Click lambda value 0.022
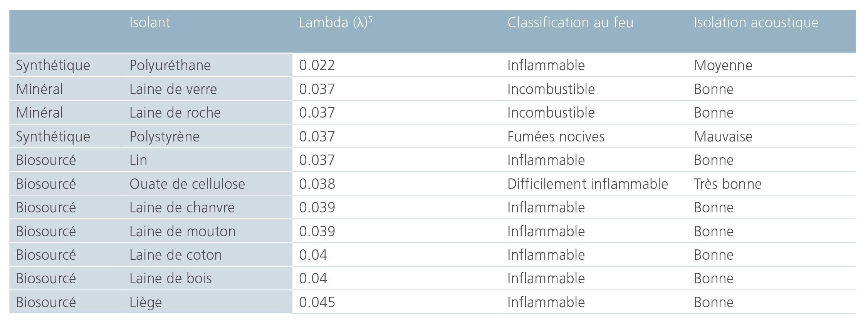Image resolution: width=868 pixels, height=323 pixels. pos(317,65)
